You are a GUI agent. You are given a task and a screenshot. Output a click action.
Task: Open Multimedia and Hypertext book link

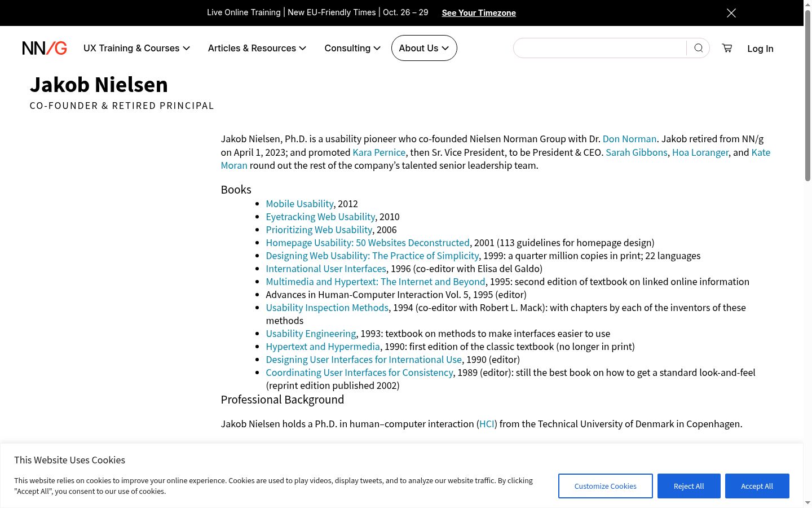(x=376, y=282)
